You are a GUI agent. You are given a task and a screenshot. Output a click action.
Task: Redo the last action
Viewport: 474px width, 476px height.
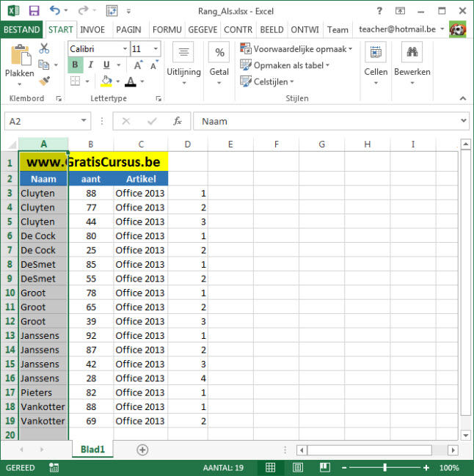pos(83,11)
